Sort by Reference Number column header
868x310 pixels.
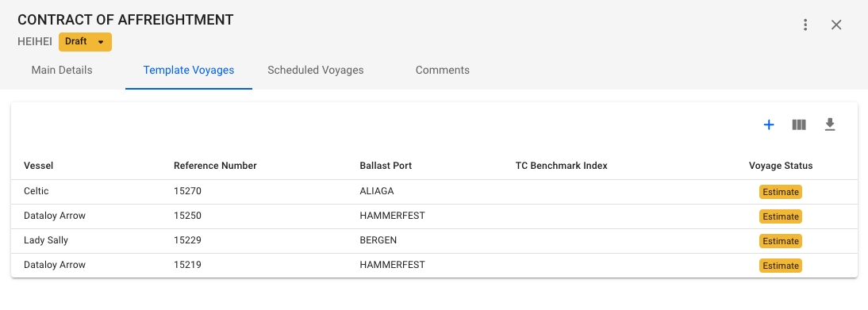[x=215, y=166]
